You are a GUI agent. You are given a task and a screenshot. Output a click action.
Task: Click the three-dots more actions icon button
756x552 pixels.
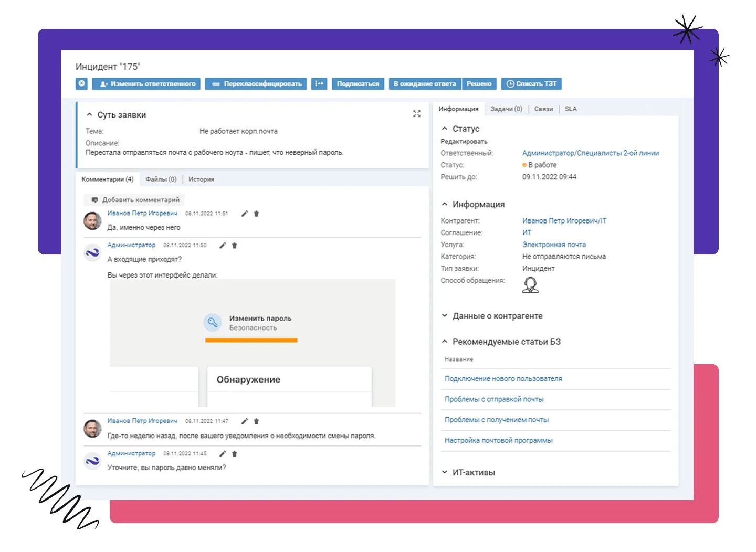319,83
